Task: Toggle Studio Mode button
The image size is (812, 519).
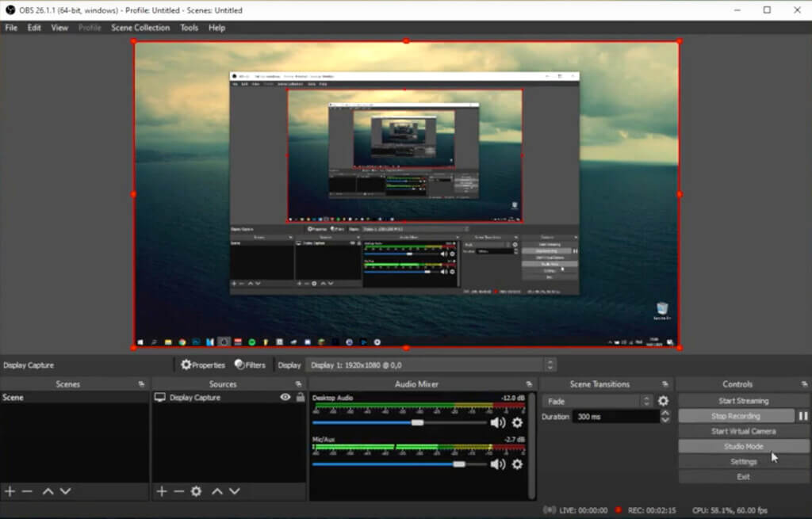Action: pos(744,446)
